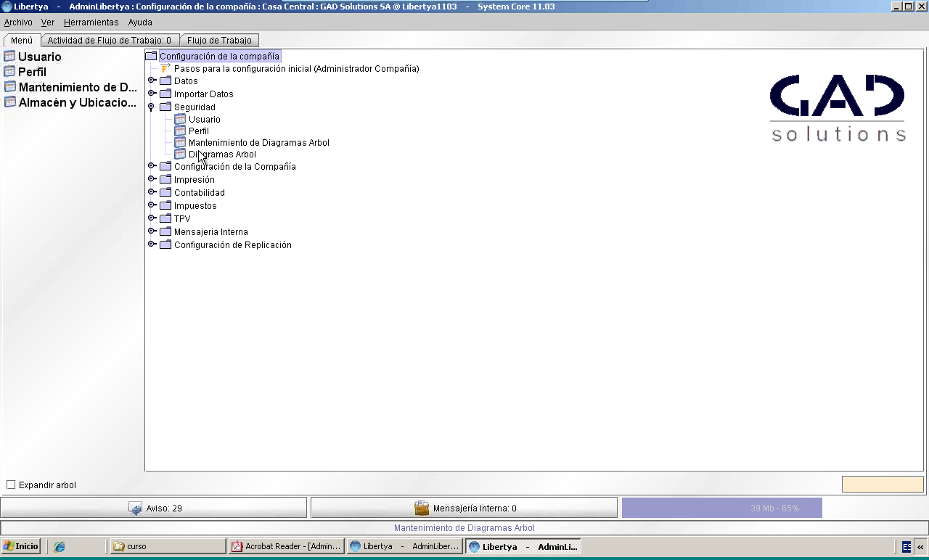Open the Windows Inicio start button
929x560 pixels.
click(x=20, y=546)
